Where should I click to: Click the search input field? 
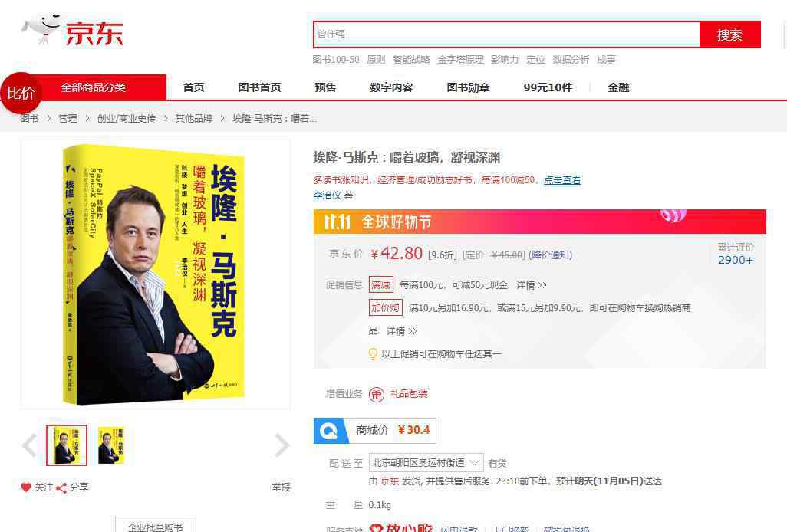pos(506,34)
